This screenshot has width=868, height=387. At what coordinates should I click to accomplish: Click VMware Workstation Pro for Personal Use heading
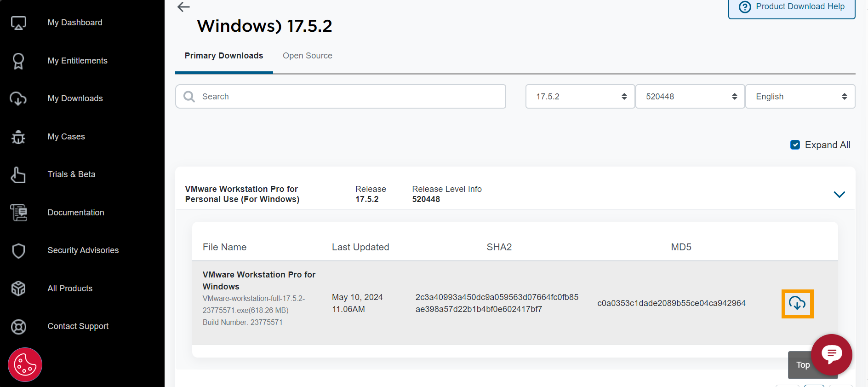point(242,194)
